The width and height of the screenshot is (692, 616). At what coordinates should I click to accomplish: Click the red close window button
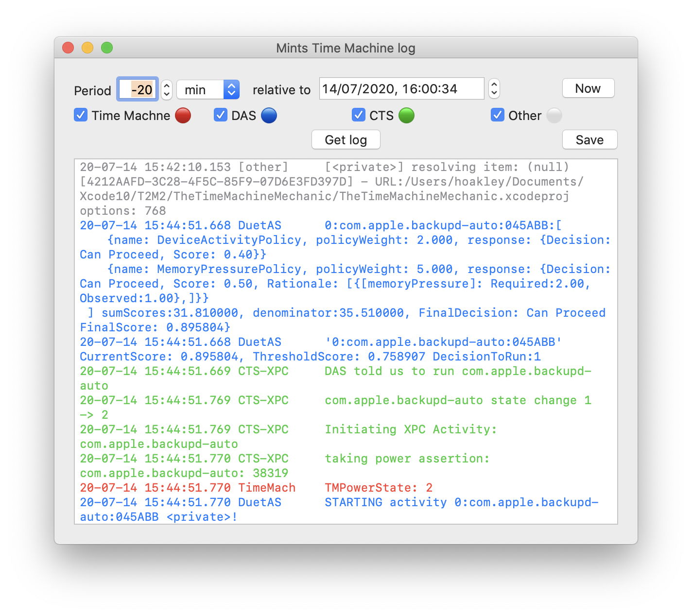point(68,48)
